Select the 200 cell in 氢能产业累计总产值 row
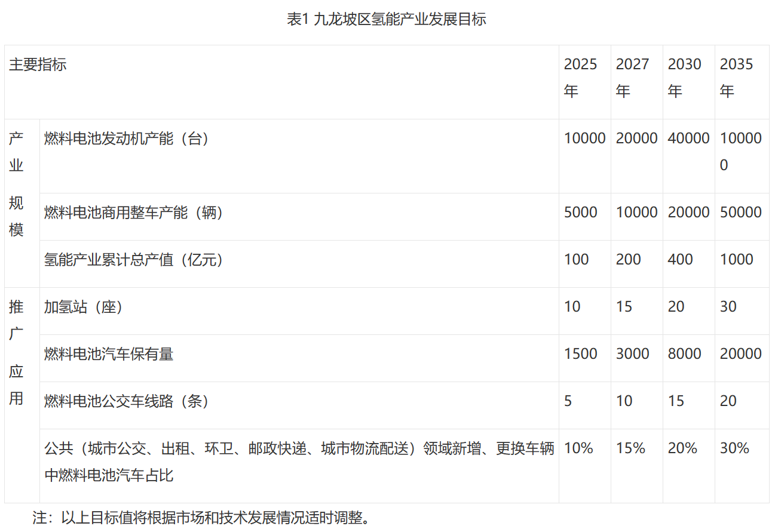 point(636,264)
